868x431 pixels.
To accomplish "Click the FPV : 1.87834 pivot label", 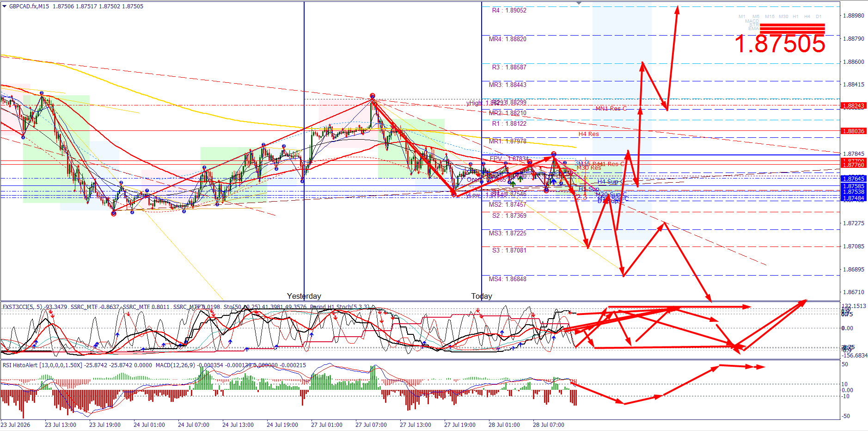I will coord(509,159).
